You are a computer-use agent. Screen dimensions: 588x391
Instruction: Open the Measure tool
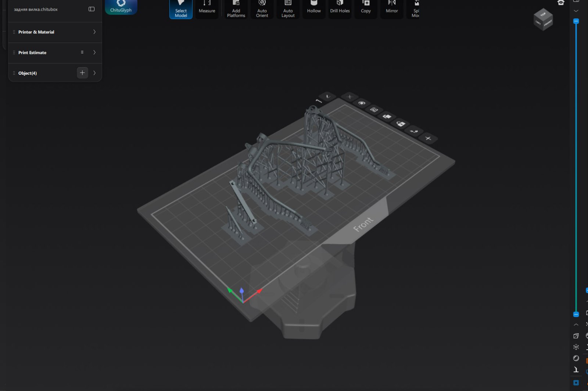point(207,9)
